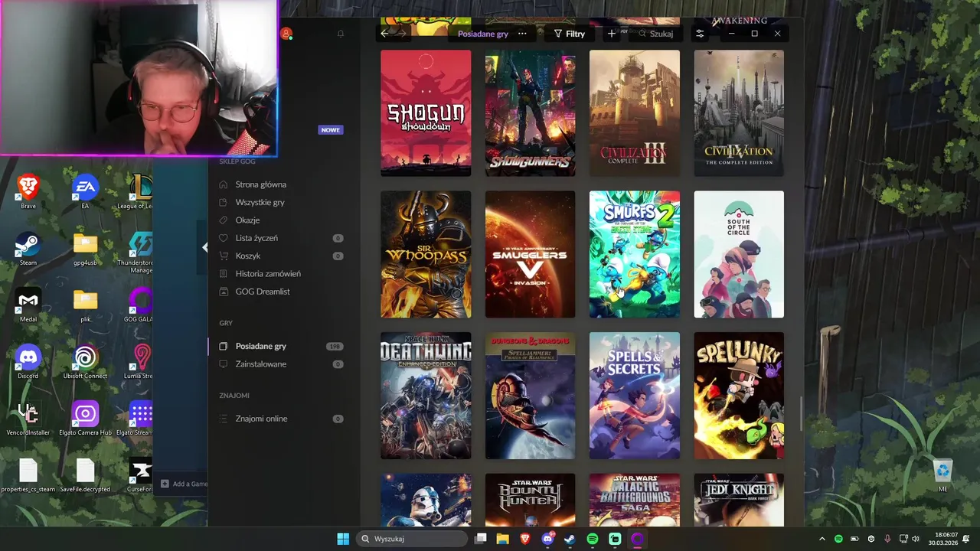Open the Spelunky game cover
980x551 pixels.
click(x=739, y=396)
